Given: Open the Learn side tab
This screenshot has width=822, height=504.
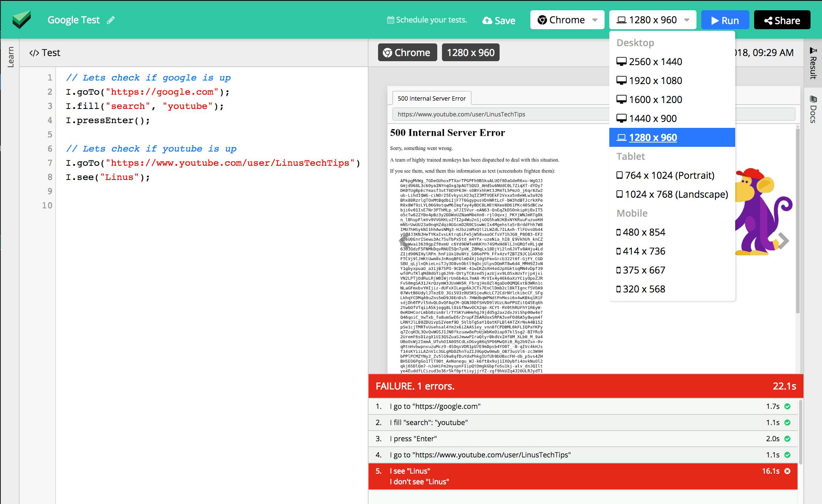Looking at the screenshot, I should [10, 57].
